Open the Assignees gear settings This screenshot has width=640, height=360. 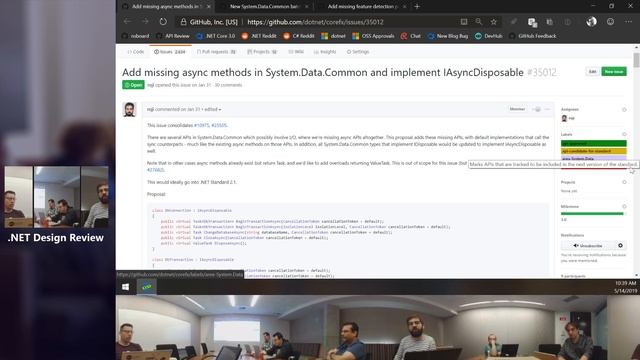pyautogui.click(x=624, y=109)
